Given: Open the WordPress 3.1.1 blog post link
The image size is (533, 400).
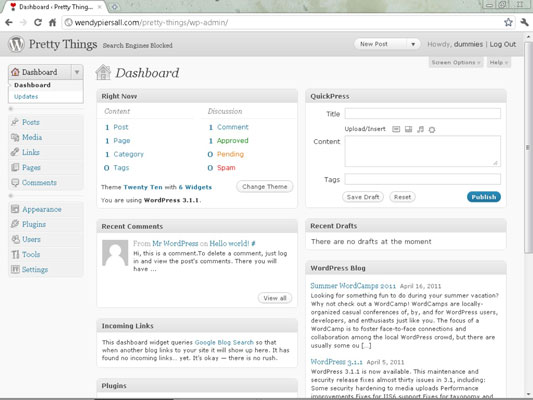Looking at the screenshot, I should 337,362.
